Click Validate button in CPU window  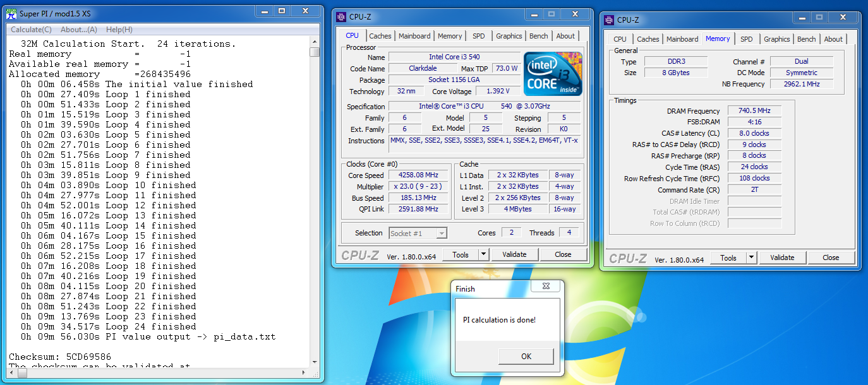pos(514,254)
